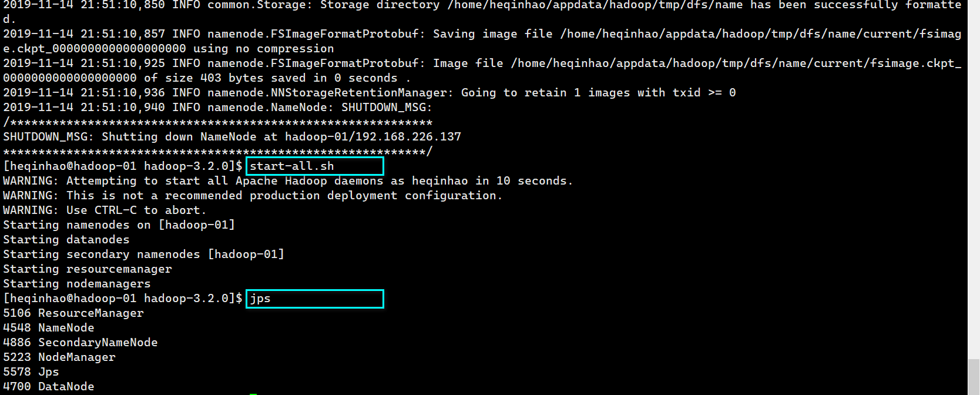Select the "4886 SecondaryNameNode" line
Viewport: 980px width, 395px height.
coord(80,343)
